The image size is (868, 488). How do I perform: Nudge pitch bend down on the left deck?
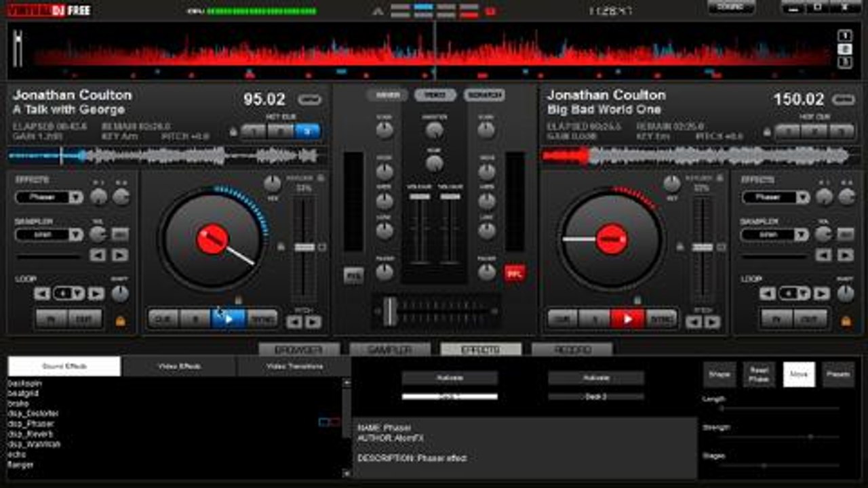point(294,322)
